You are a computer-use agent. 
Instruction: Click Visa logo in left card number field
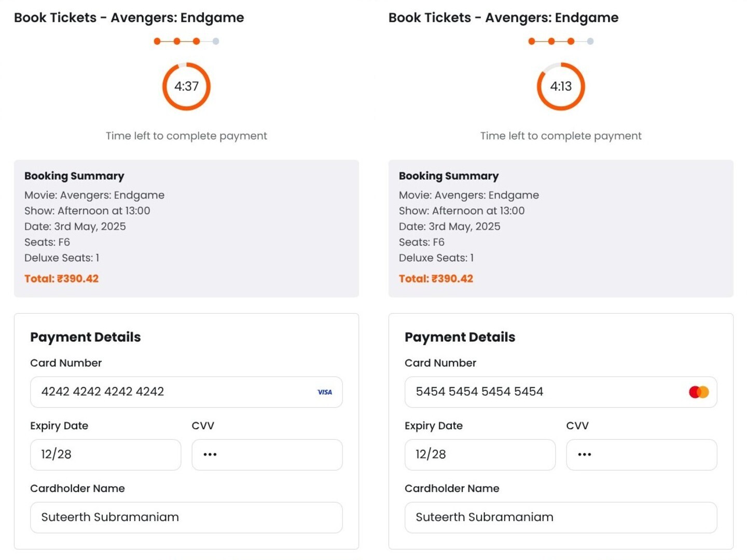pos(325,392)
